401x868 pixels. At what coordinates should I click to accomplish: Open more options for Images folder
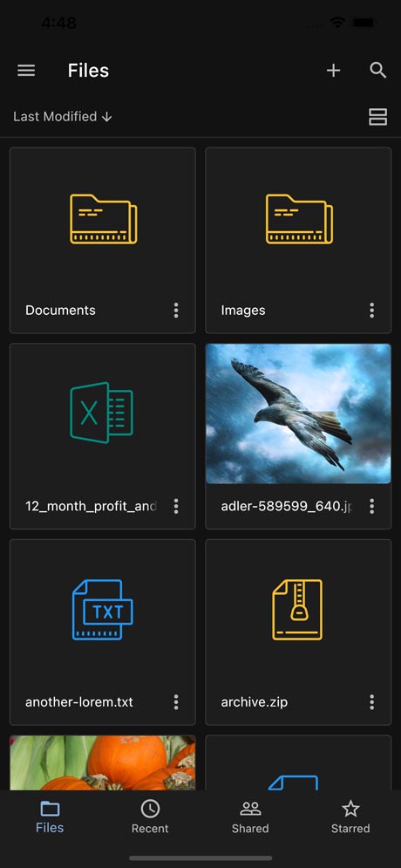(x=371, y=310)
